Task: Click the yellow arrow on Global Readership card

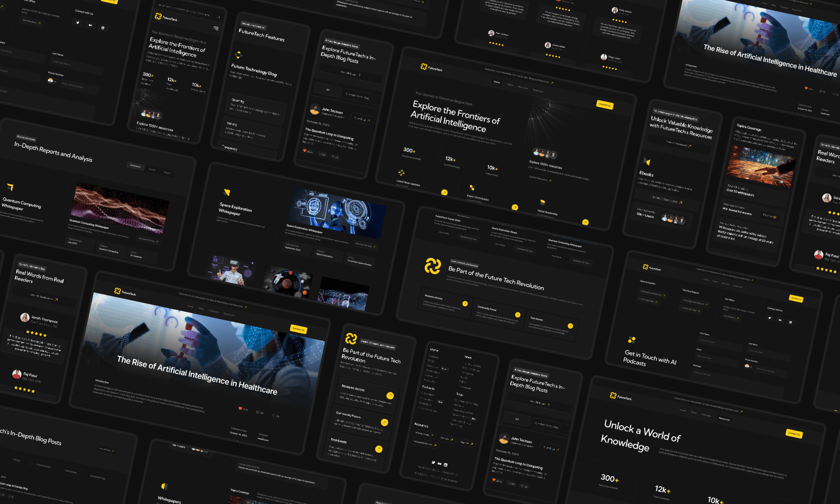Action: coord(585,222)
